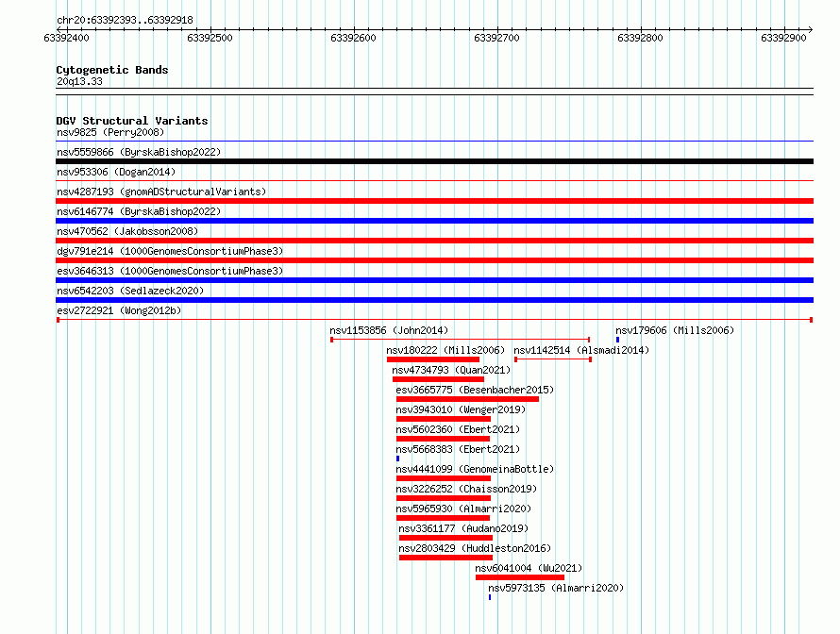Click nsv5602360 (Ebert2021) label
This screenshot has width=840, height=634.
pos(458,429)
